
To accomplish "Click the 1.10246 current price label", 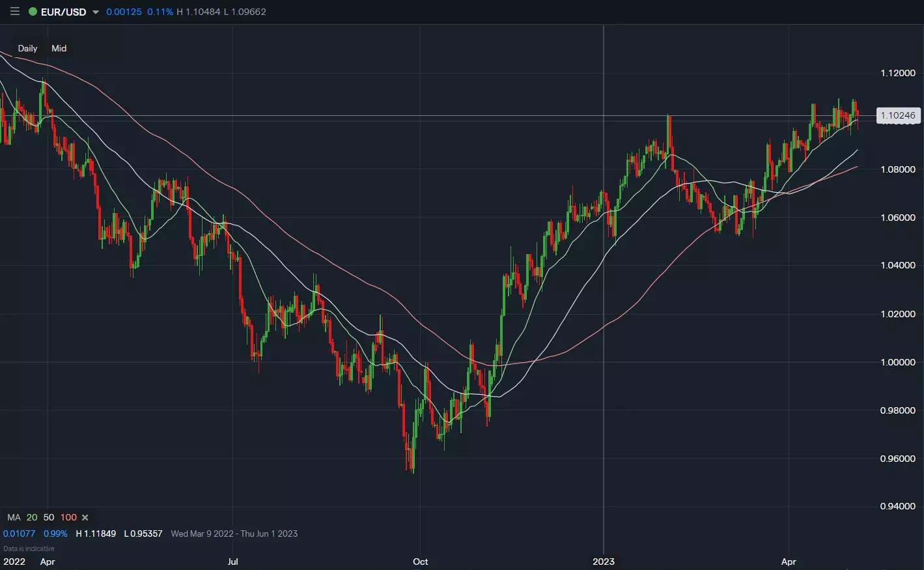I will (898, 115).
